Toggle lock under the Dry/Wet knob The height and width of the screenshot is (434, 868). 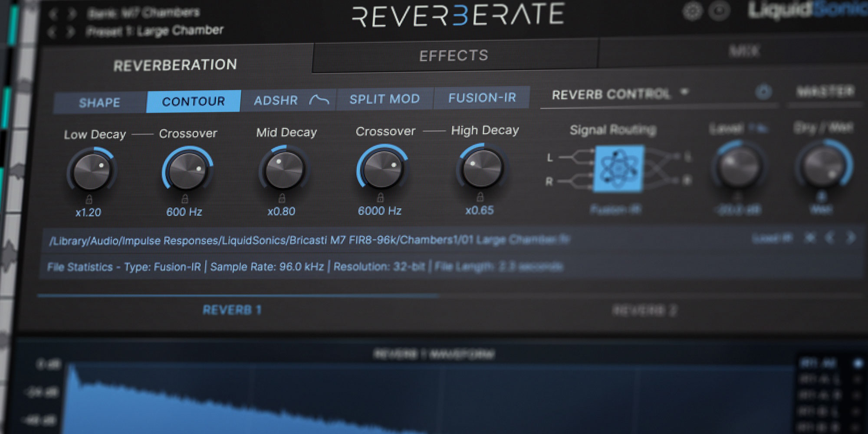click(821, 196)
